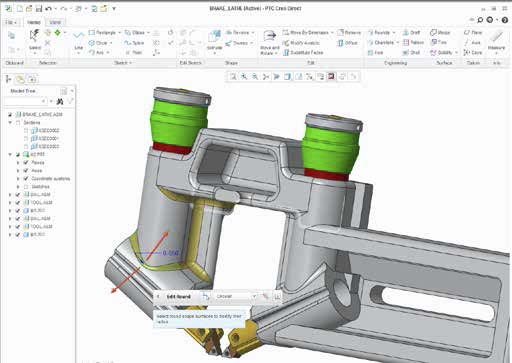Activate the Measure tool
This screenshot has height=363, width=512.
pos(496,41)
